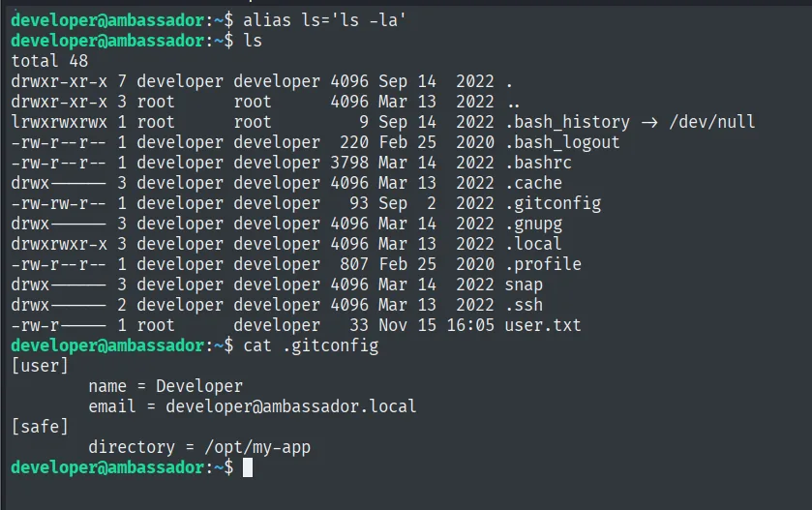Viewport: 812px width, 510px height.
Task: Click the last "developer@ambassador" prompt
Action: tap(107, 467)
